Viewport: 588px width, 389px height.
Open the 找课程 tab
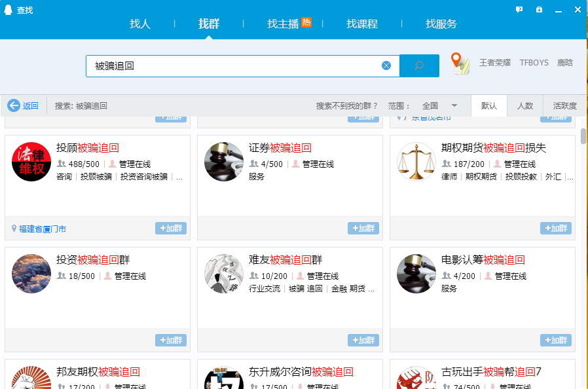[362, 24]
